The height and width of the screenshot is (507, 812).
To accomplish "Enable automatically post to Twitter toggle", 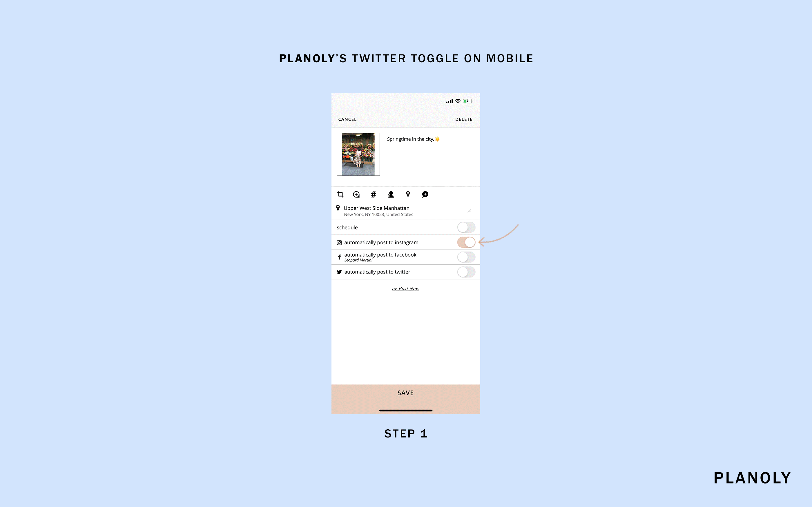I will (465, 272).
